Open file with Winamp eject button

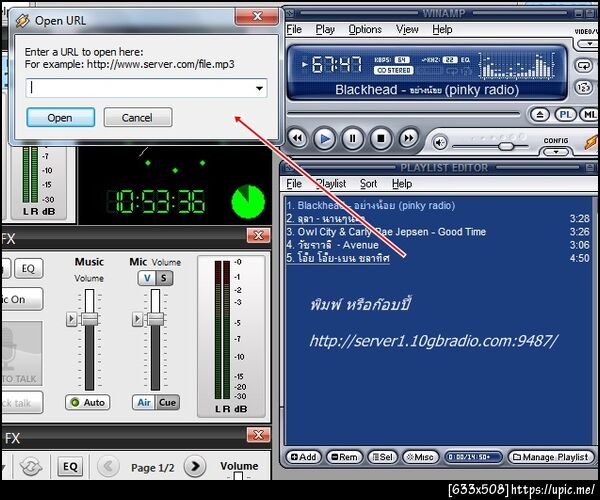(540, 114)
